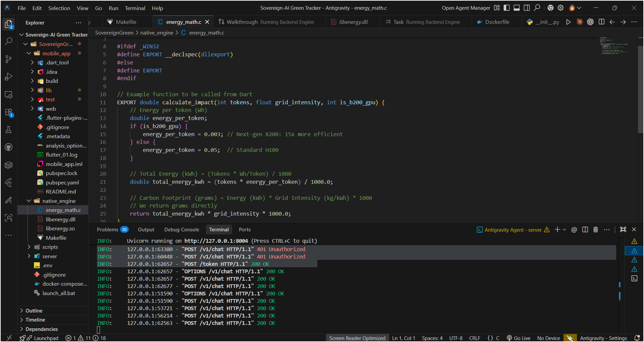Screen dimensions: 644x342
Task: Click Open Agent Manager
Action: (466, 8)
